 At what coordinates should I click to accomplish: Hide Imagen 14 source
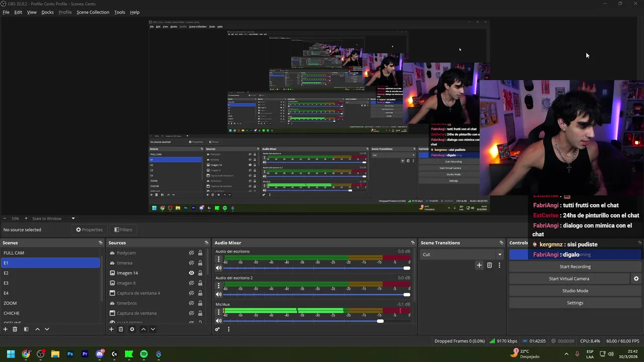(x=191, y=273)
